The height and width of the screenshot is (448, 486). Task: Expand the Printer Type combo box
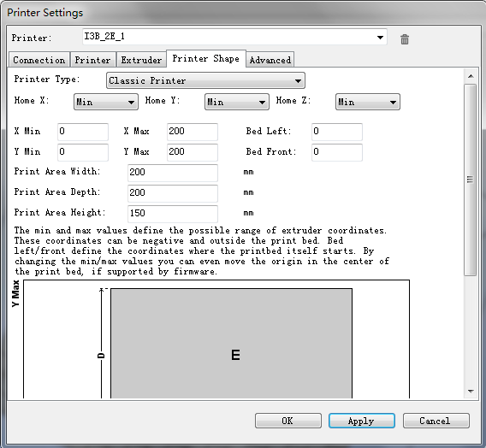[x=205, y=80]
